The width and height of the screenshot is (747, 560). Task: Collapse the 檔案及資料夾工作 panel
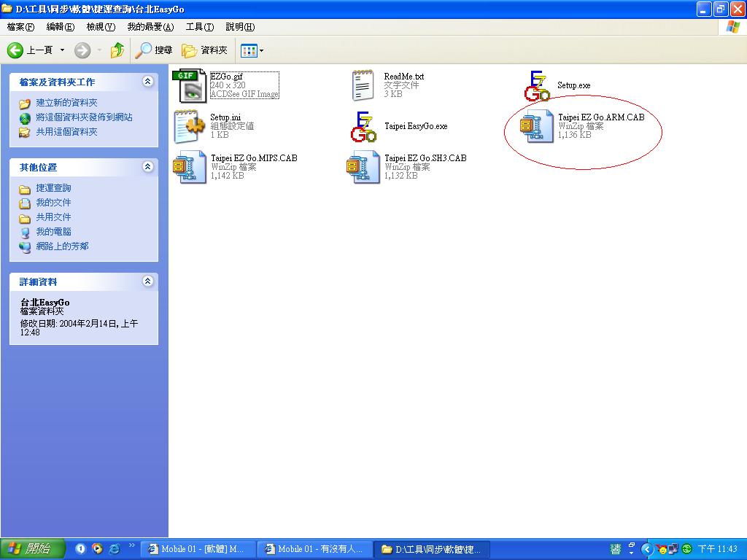coord(147,82)
